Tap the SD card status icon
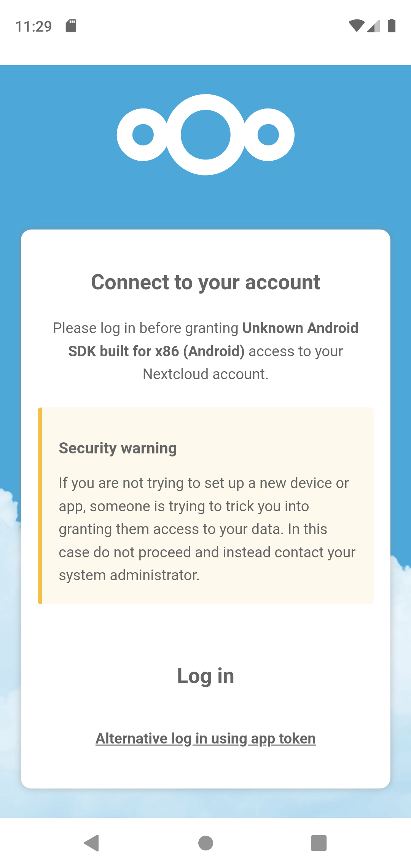Viewport: 411px width, 868px height. click(x=71, y=26)
